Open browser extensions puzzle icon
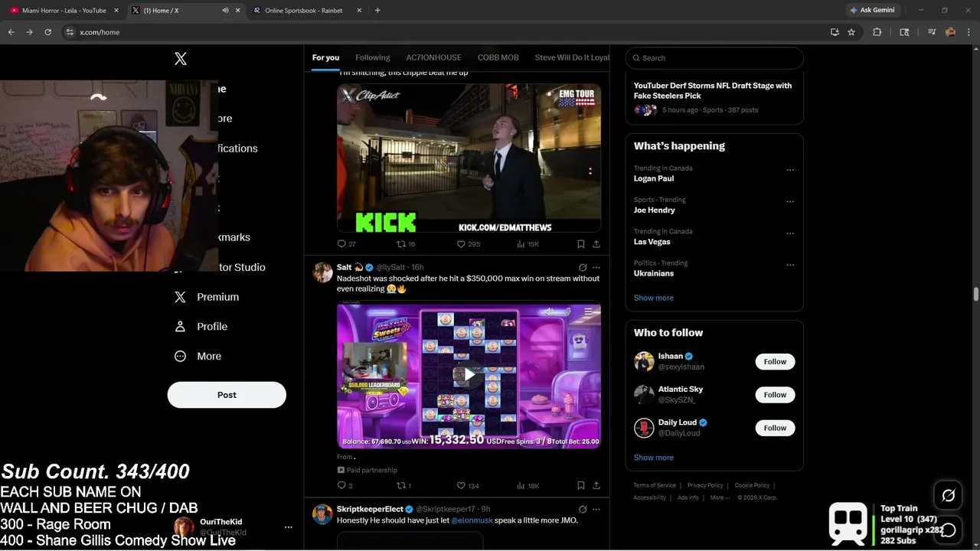This screenshot has height=551, width=980. (x=877, y=32)
